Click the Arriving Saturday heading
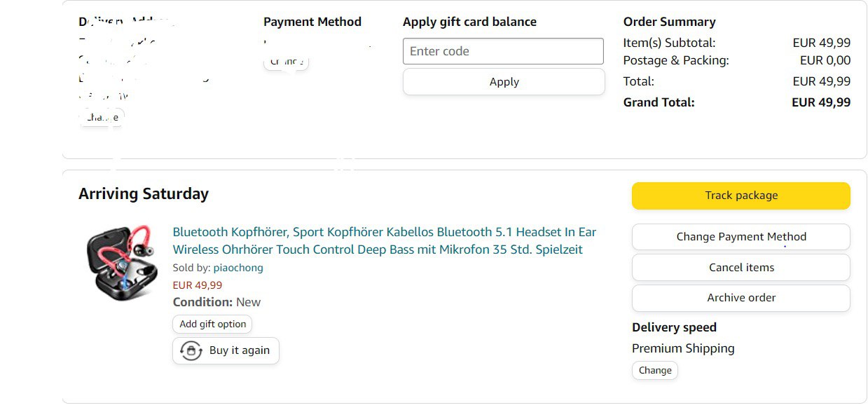The width and height of the screenshot is (868, 410). coord(143,194)
